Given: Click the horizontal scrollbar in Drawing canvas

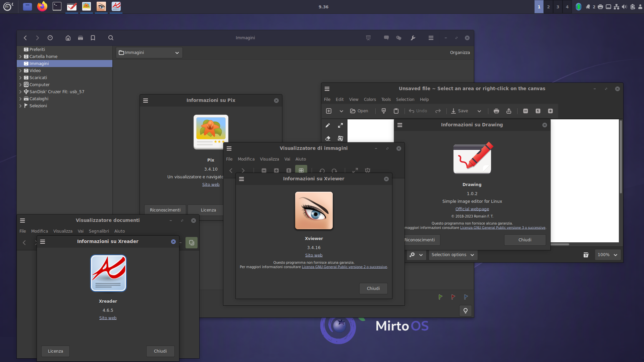Looking at the screenshot, I should coord(560,244).
